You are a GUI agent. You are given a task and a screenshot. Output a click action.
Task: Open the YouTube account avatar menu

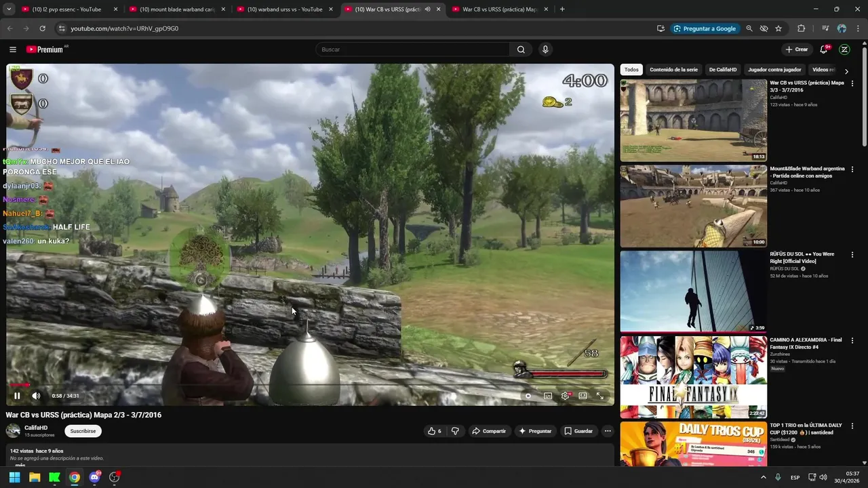[844, 49]
